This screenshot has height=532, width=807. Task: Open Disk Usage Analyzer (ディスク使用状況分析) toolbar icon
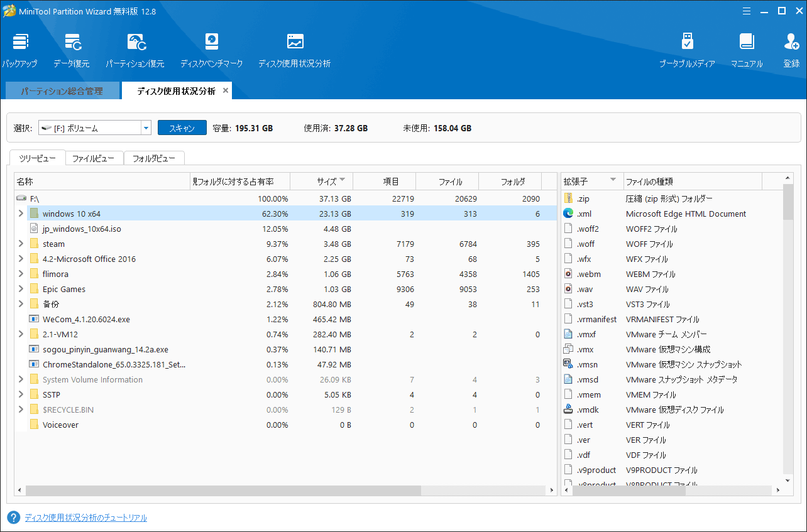[x=295, y=42]
